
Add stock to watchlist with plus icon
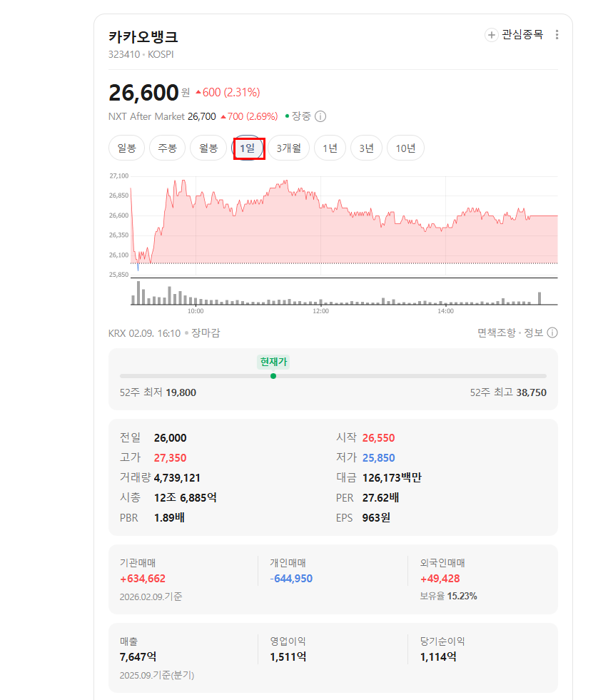click(x=491, y=35)
